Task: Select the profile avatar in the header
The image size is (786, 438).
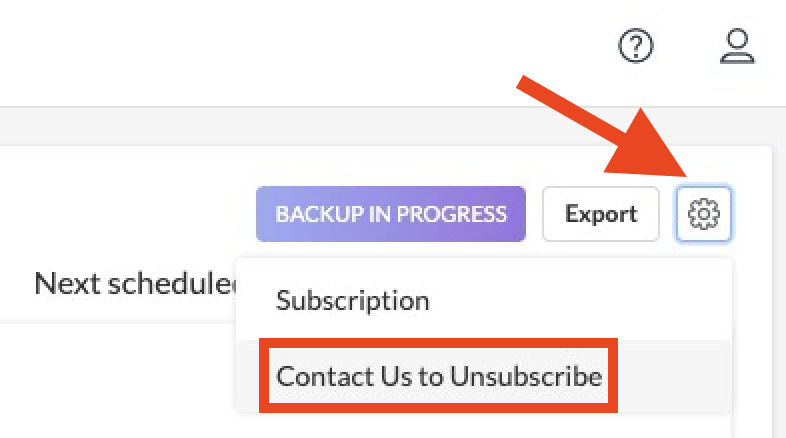Action: [x=737, y=46]
